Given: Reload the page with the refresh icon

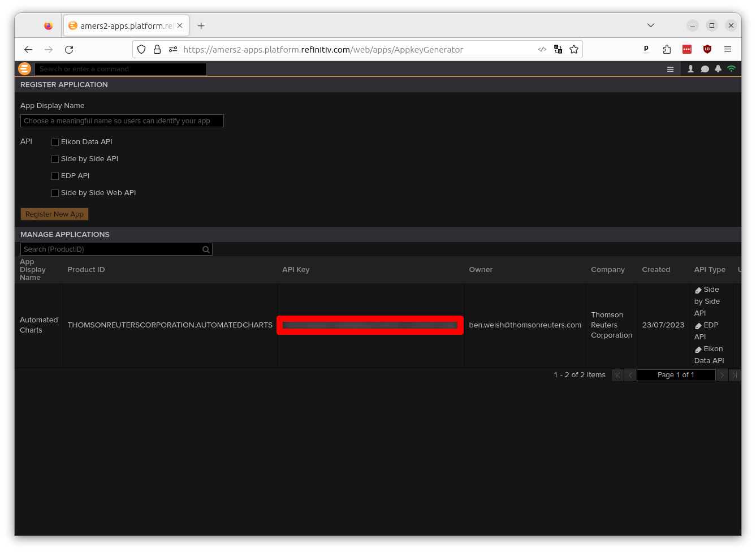Looking at the screenshot, I should point(69,50).
